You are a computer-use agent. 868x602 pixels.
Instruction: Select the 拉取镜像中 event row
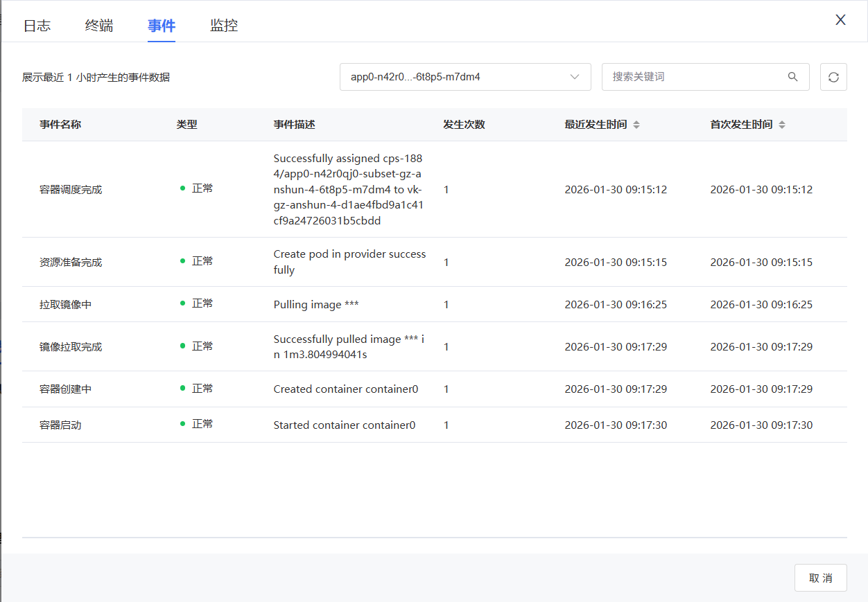coord(434,304)
